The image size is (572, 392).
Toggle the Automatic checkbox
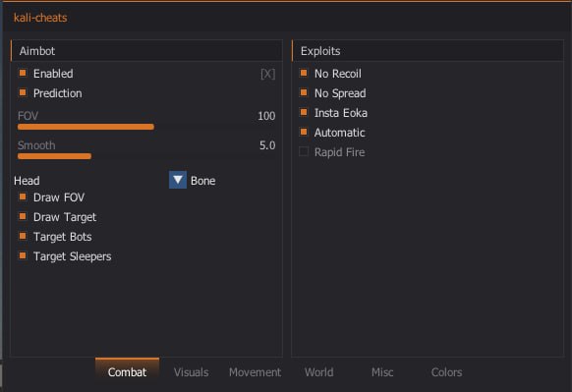click(304, 133)
